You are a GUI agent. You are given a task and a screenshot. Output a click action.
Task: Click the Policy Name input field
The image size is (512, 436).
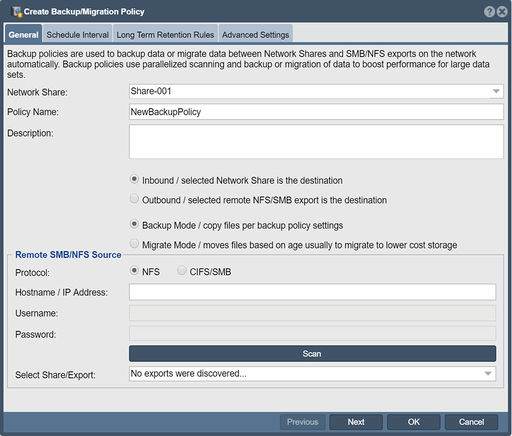(x=316, y=112)
